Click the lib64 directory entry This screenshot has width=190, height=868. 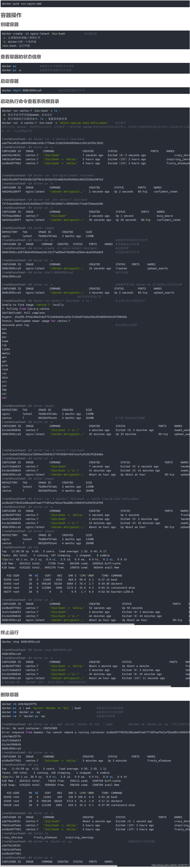click(6, 349)
